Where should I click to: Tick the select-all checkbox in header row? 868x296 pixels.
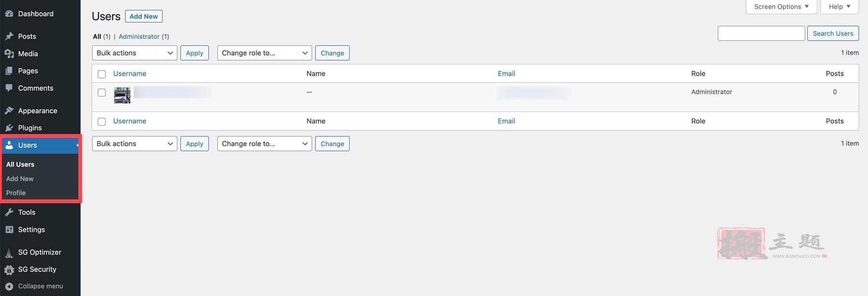point(102,74)
